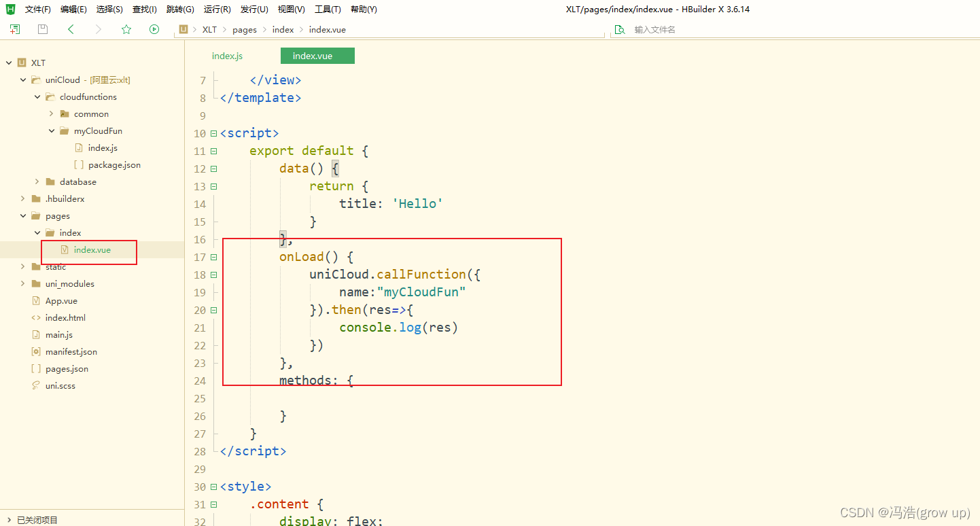Click the pages.json file icon
The image size is (980, 526).
[x=36, y=368]
